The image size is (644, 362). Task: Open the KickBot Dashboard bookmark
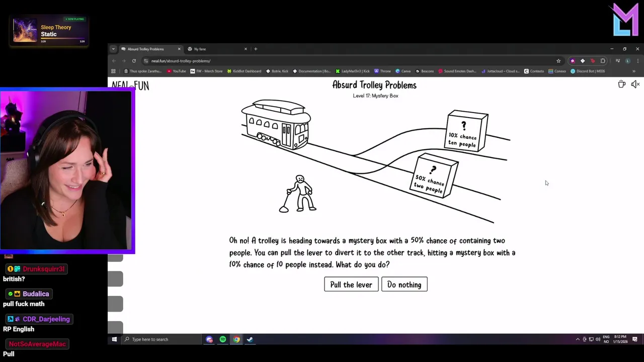click(244, 71)
